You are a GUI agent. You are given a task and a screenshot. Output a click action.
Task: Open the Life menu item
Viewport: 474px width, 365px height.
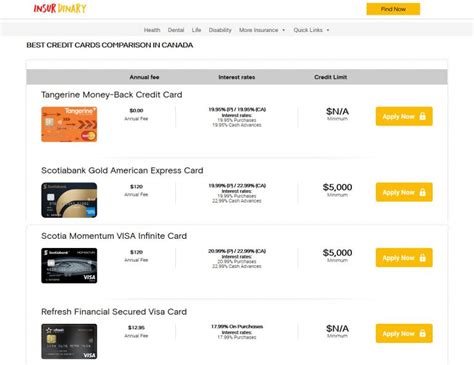(196, 30)
